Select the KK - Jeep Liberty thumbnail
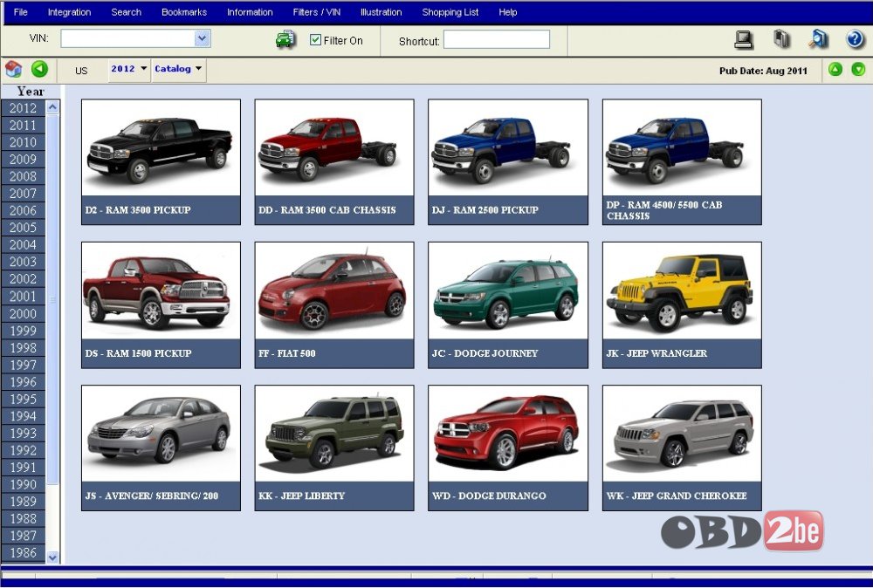 334,448
